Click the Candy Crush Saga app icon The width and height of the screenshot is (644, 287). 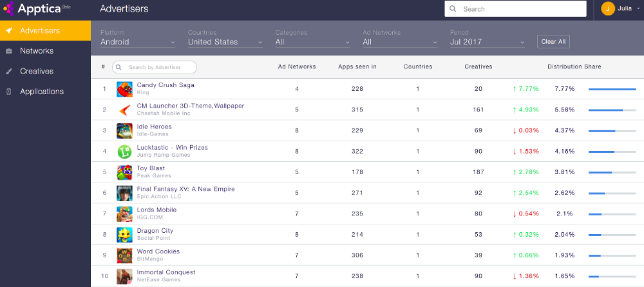[124, 89]
